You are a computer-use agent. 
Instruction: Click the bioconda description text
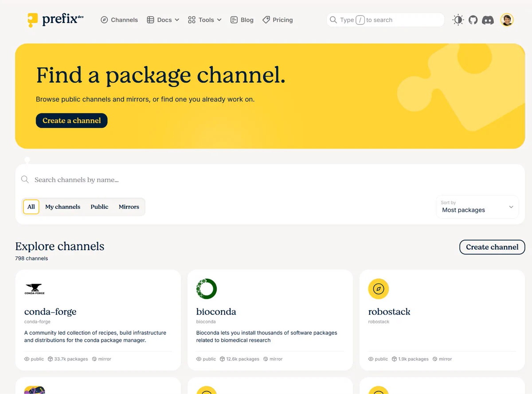coord(266,336)
